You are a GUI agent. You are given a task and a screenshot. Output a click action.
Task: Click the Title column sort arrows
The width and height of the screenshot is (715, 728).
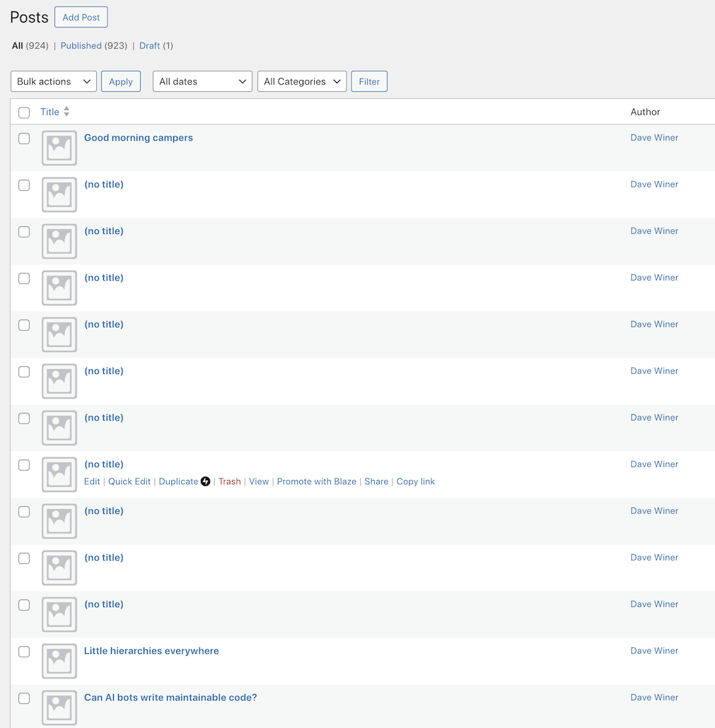(66, 112)
